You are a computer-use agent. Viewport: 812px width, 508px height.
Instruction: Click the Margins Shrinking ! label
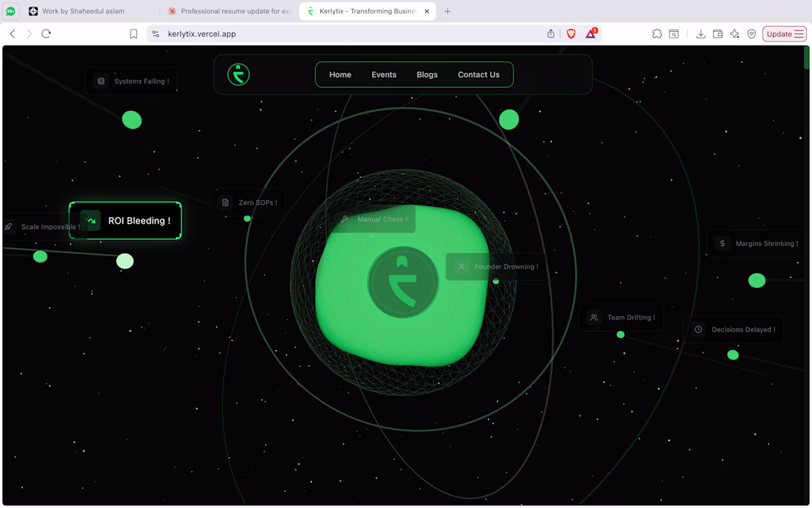767,244
